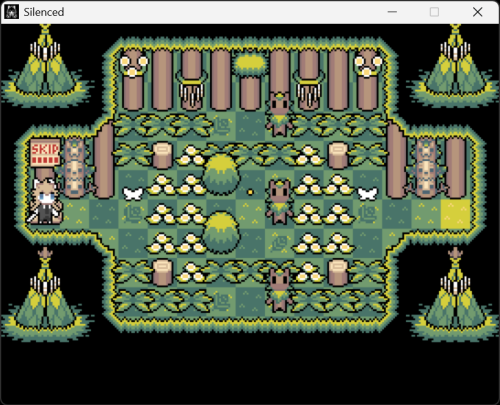The height and width of the screenshot is (405, 500).
Task: Click the bottom-right tree stump
Action: pos(338,273)
